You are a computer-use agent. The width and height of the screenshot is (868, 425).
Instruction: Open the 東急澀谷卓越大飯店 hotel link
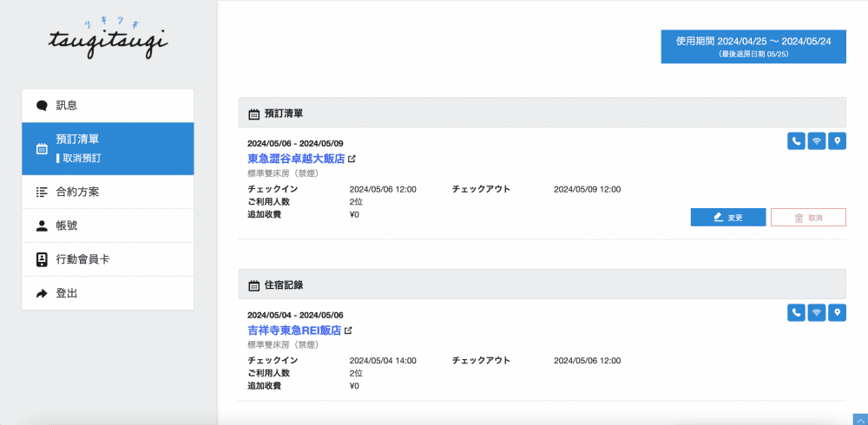pyautogui.click(x=296, y=159)
